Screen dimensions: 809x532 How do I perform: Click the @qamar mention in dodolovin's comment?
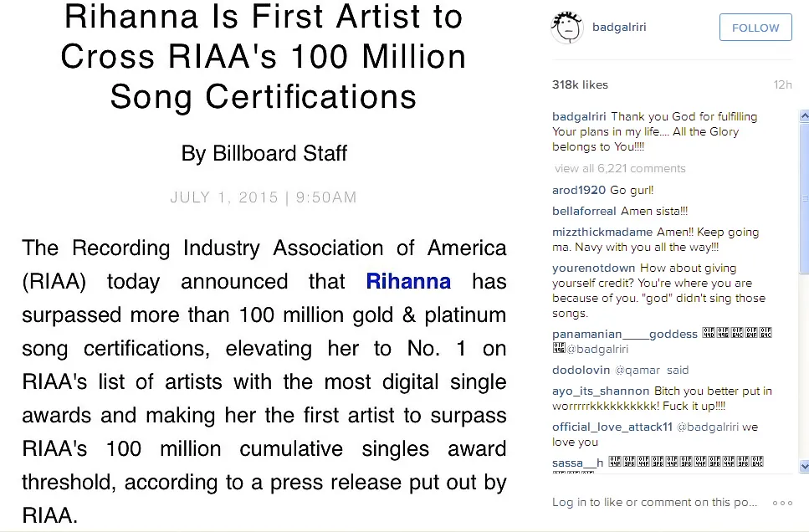click(635, 370)
